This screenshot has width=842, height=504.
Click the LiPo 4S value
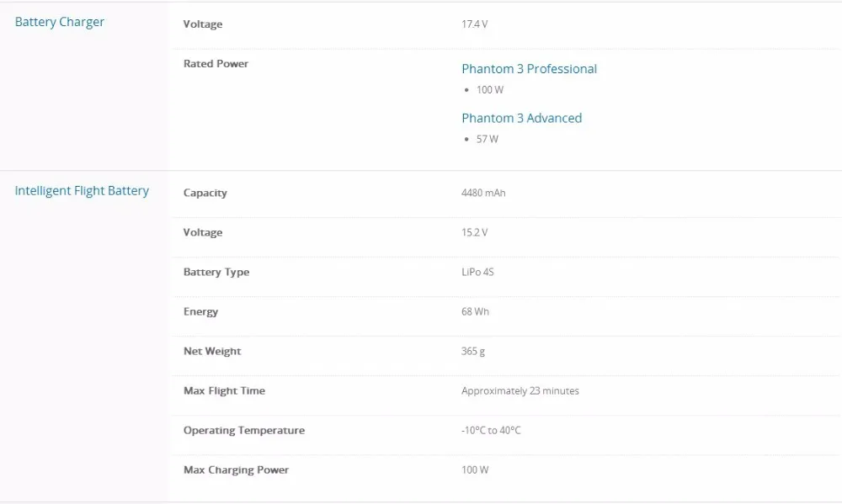[x=477, y=272]
